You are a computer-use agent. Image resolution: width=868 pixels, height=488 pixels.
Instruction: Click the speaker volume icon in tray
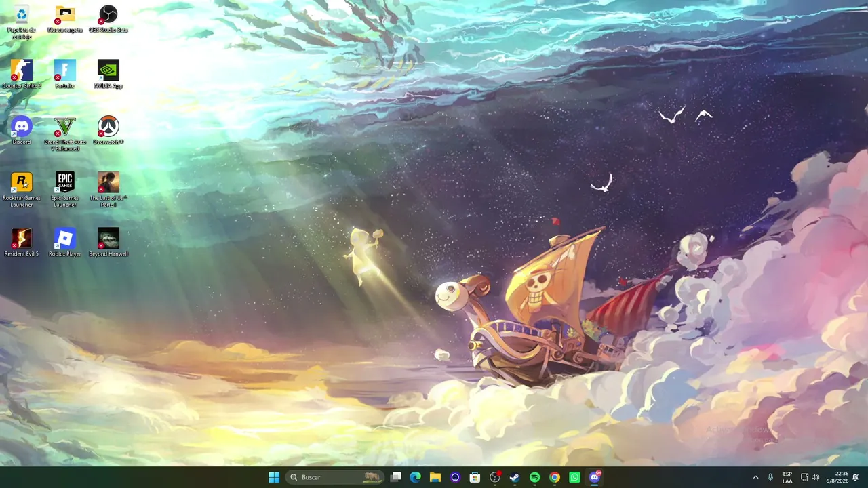(x=816, y=477)
